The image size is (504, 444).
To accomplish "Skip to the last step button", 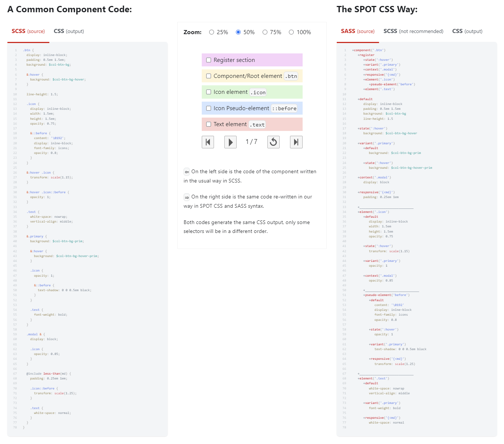I will [296, 142].
